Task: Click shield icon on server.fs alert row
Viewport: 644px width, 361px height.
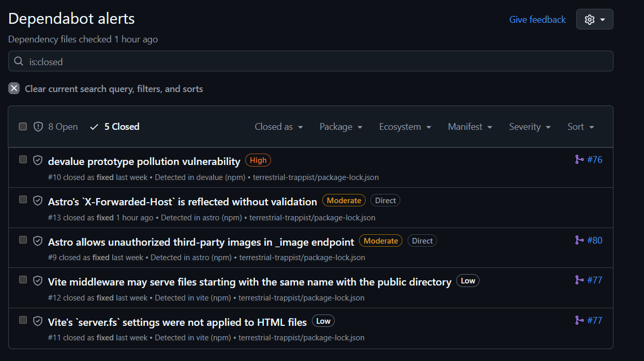Action: [38, 321]
